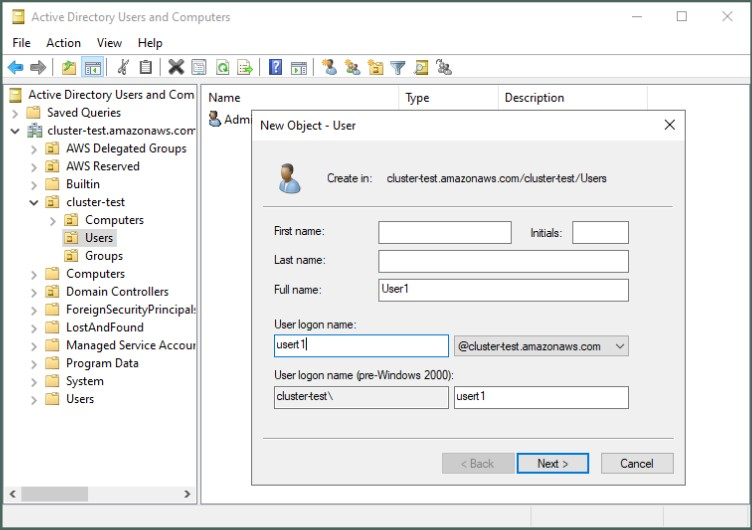Screen dimensions: 752x530
Task: Click the Next button
Action: tap(552, 463)
